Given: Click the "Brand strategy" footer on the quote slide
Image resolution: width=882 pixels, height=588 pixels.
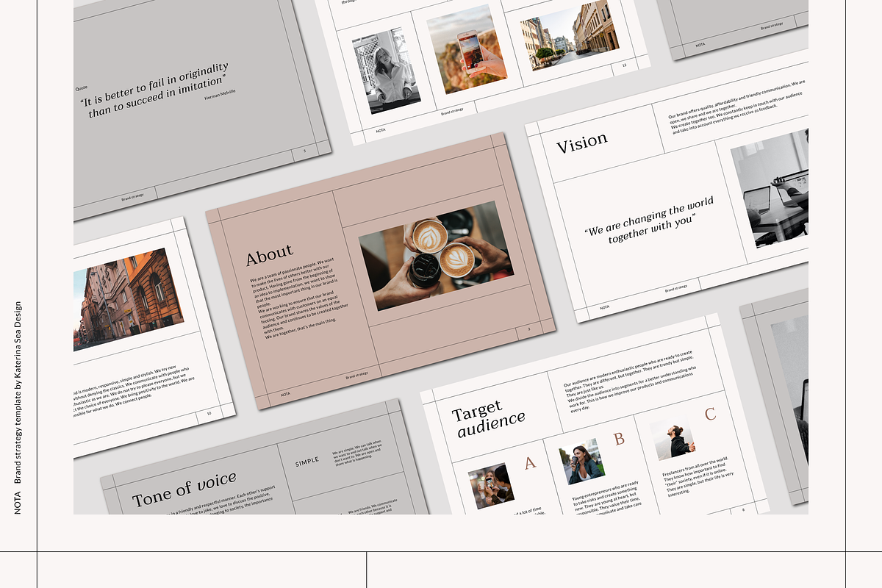Looking at the screenshot, I should (x=132, y=197).
